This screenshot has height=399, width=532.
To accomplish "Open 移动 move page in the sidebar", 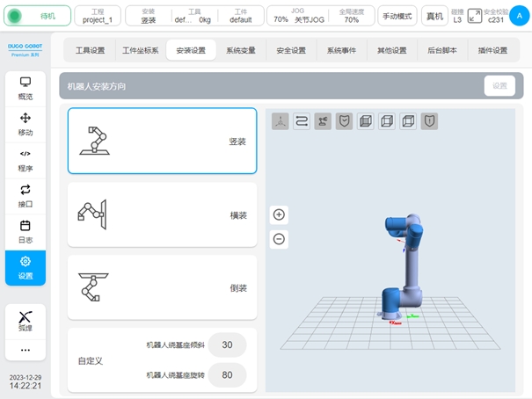I will click(x=26, y=124).
